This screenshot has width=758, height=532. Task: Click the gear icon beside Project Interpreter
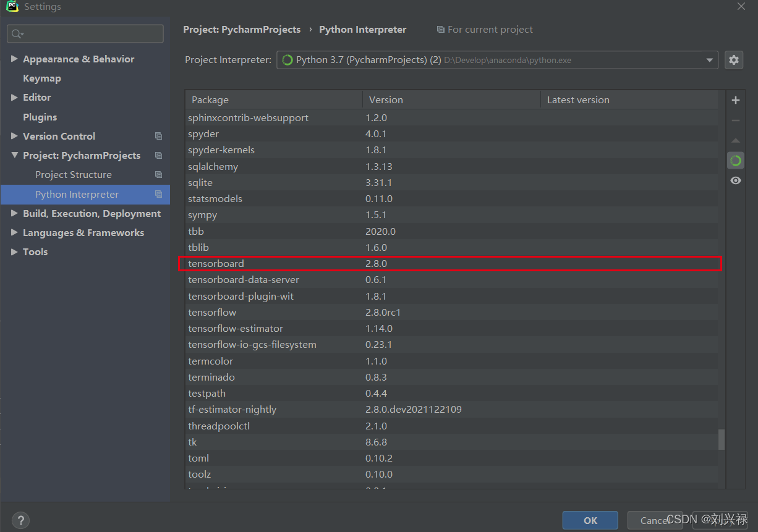[x=733, y=60]
